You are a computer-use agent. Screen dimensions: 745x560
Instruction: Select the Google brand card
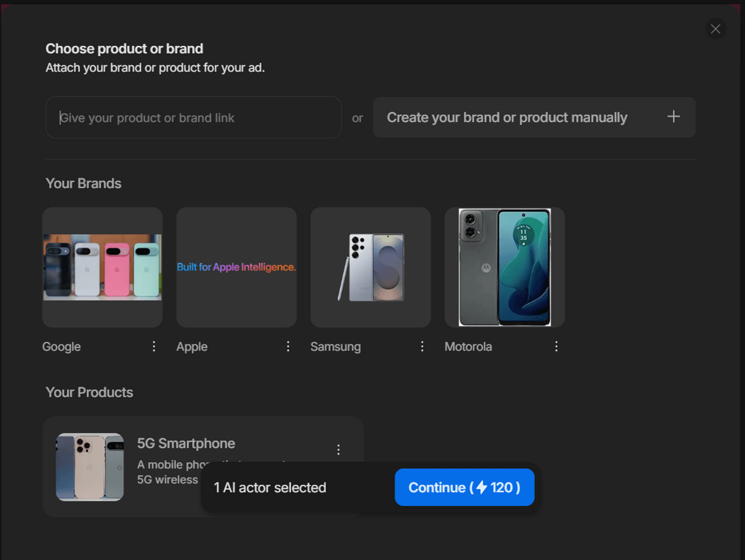click(102, 267)
